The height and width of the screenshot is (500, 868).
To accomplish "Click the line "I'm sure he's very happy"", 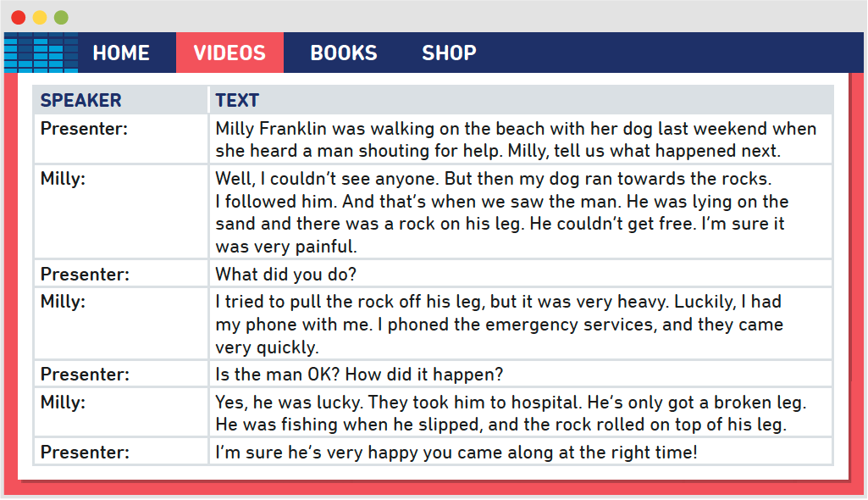I will pos(456,452).
